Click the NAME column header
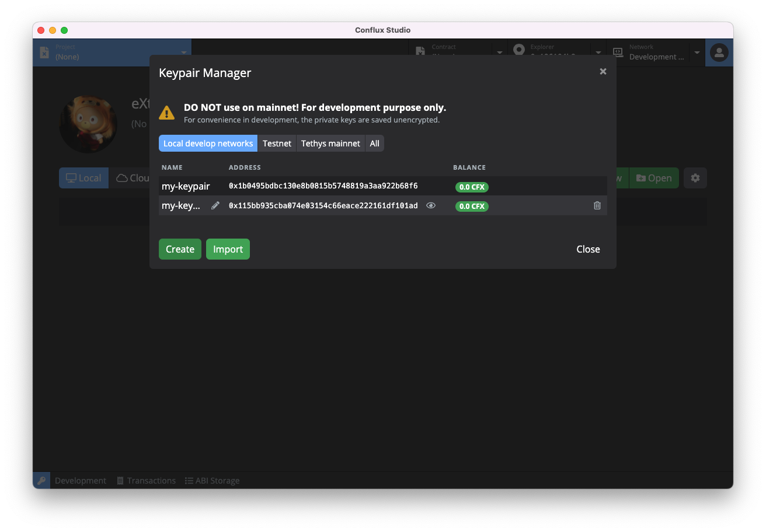Viewport: 766px width, 532px height. click(172, 167)
